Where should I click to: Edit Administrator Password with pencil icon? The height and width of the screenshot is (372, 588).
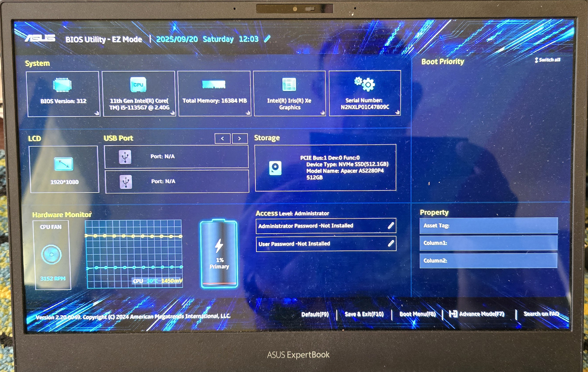pos(391,225)
